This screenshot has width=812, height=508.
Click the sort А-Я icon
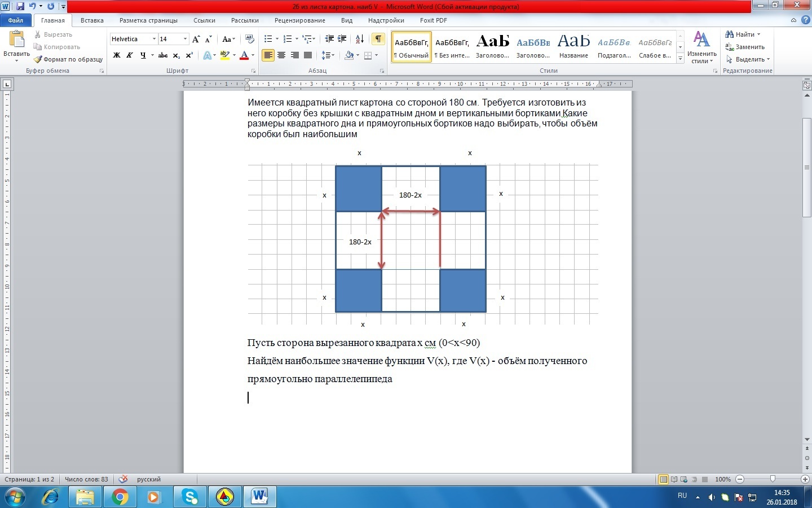click(360, 39)
